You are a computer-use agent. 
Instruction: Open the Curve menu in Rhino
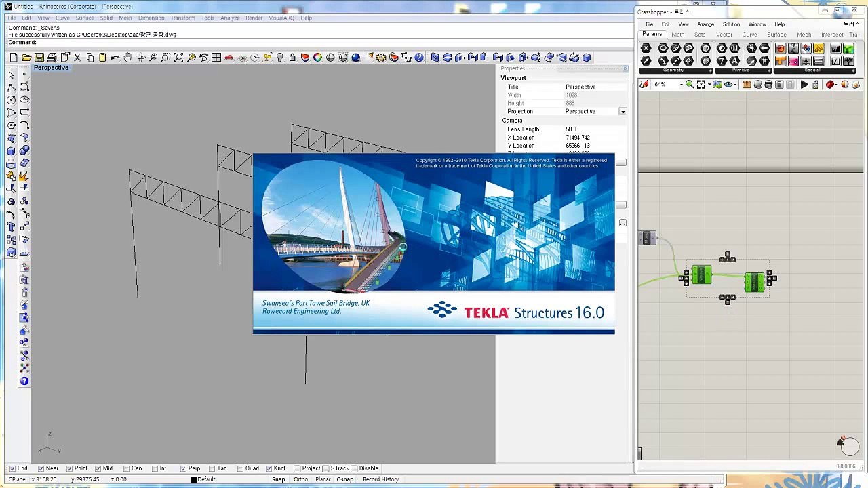tap(62, 18)
